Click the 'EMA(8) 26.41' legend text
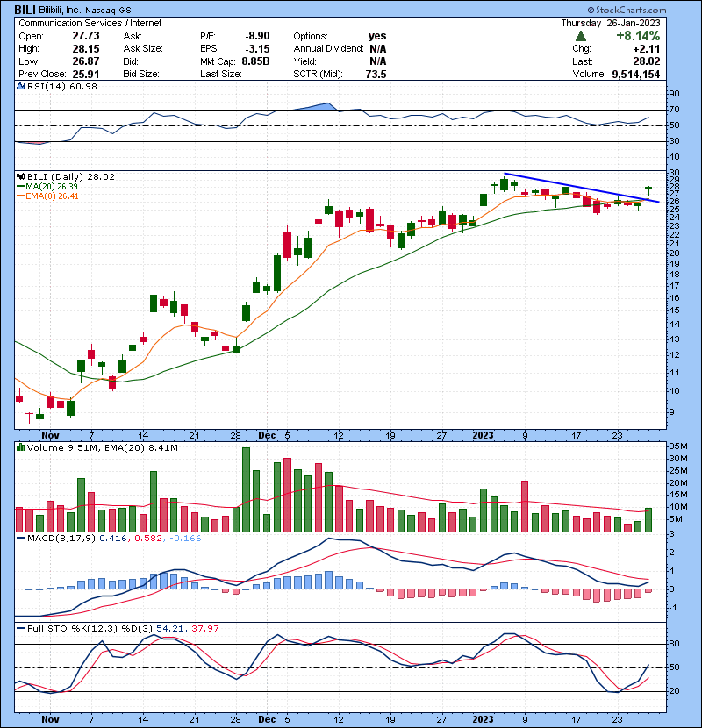Screen dimensions: 702x728 click(52, 196)
